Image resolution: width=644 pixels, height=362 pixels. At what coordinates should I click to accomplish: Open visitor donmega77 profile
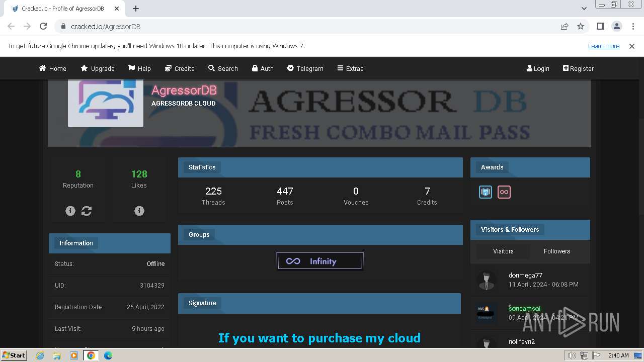525,276
